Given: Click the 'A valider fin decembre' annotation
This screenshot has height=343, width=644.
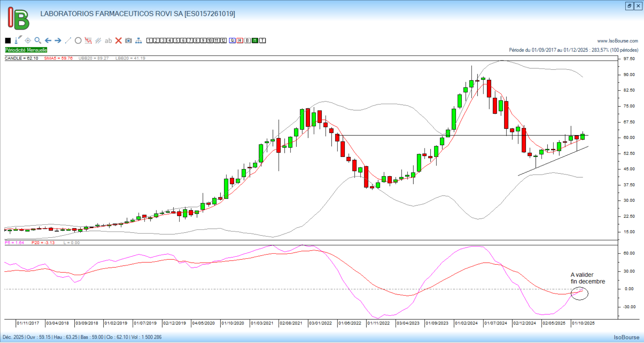Looking at the screenshot, I should (588, 278).
